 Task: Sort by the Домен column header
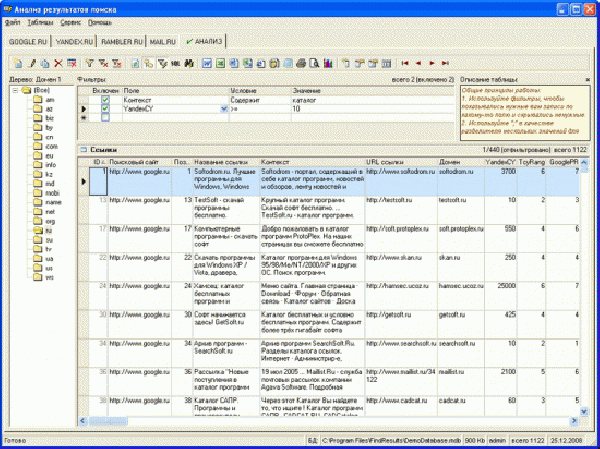(x=460, y=160)
